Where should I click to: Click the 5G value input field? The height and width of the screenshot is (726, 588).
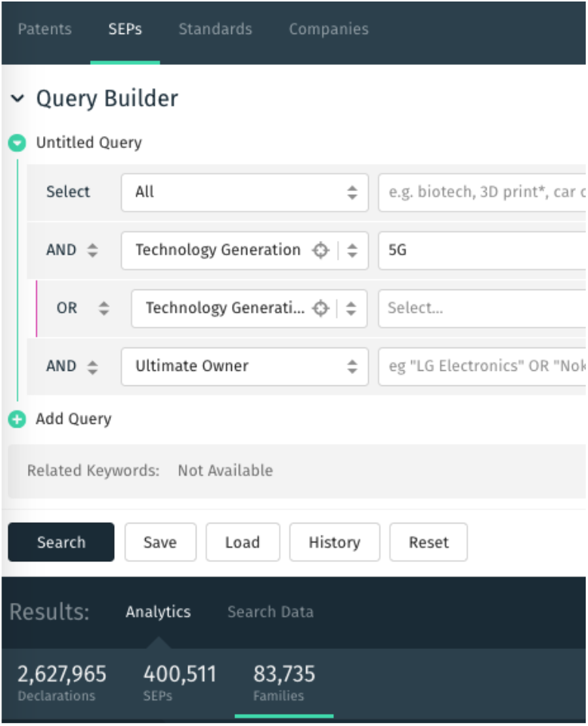tap(482, 251)
